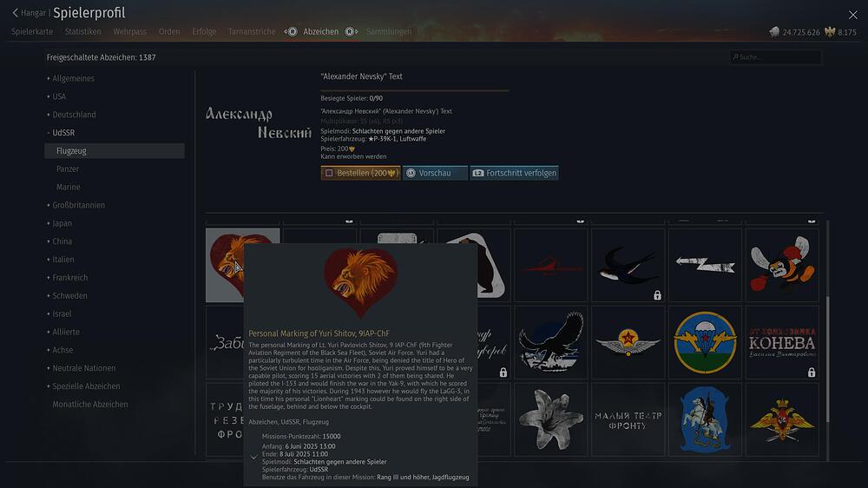Select the swallow bird decal
This screenshot has width=868, height=488.
click(628, 265)
